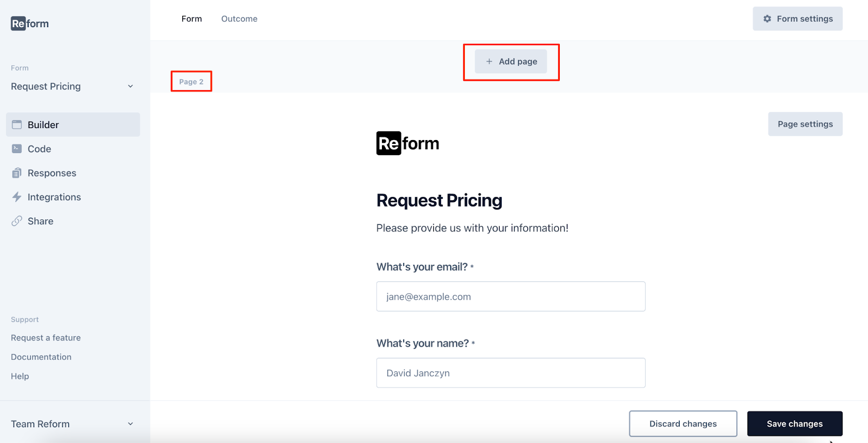Click the Help support link
Image resolution: width=868 pixels, height=443 pixels.
point(20,376)
